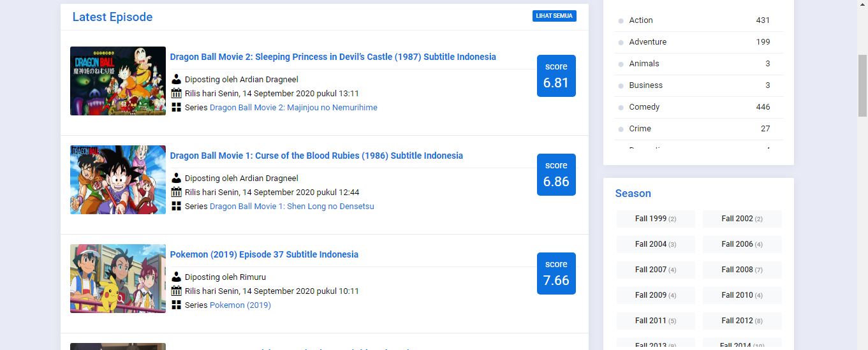The height and width of the screenshot is (350, 868).
Task: Click grid icon beside Majinjou no Nemurihime series
Action: click(177, 107)
